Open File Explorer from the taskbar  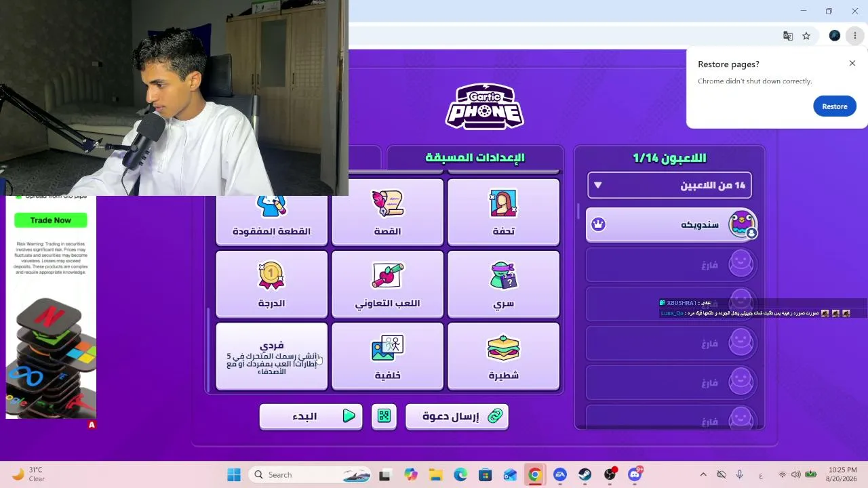435,475
